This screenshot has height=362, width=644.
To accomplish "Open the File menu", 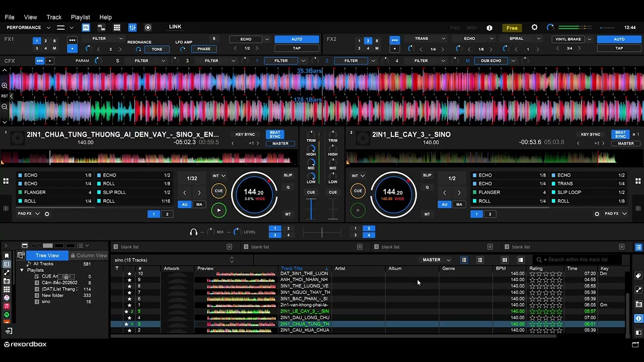I will 10,17.
